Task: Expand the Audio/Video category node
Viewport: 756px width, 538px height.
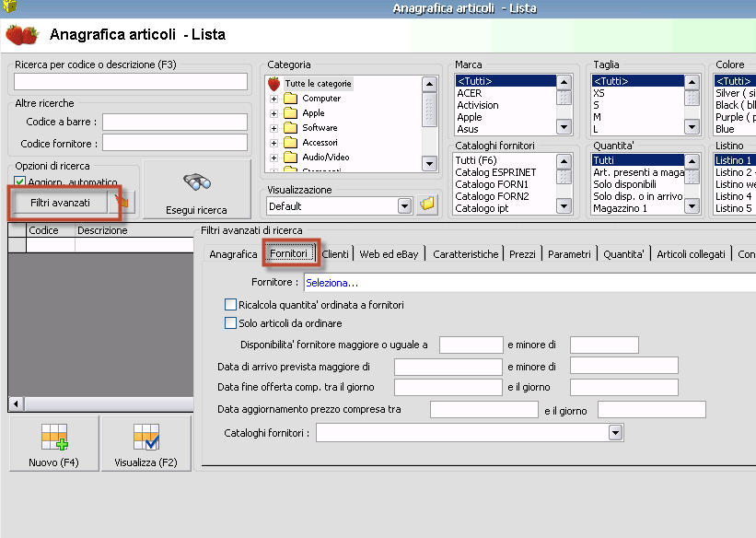Action: tap(273, 158)
